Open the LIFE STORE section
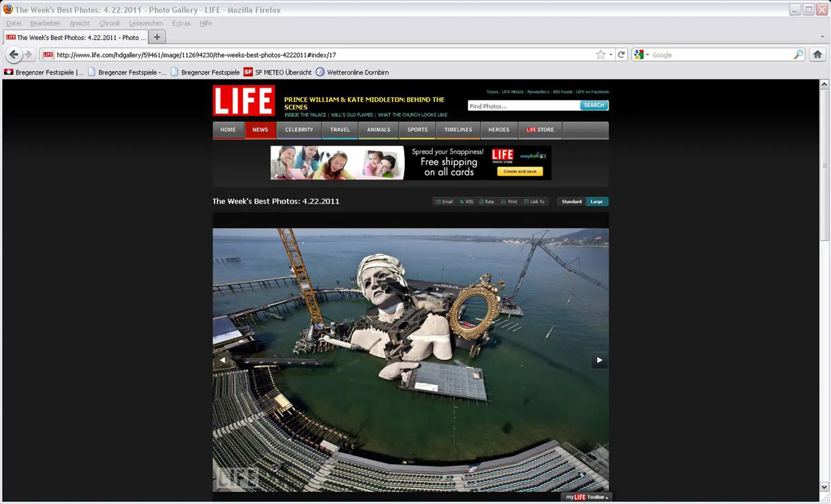The height and width of the screenshot is (504, 831). (x=540, y=130)
